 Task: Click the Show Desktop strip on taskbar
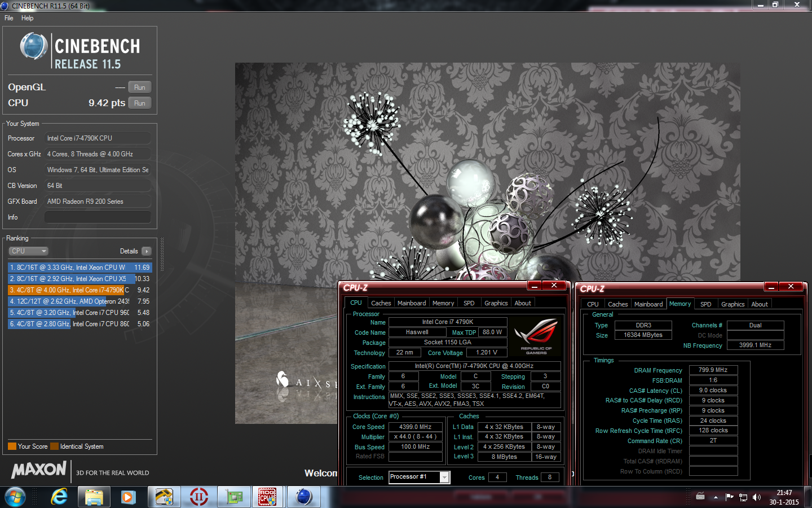click(x=808, y=497)
